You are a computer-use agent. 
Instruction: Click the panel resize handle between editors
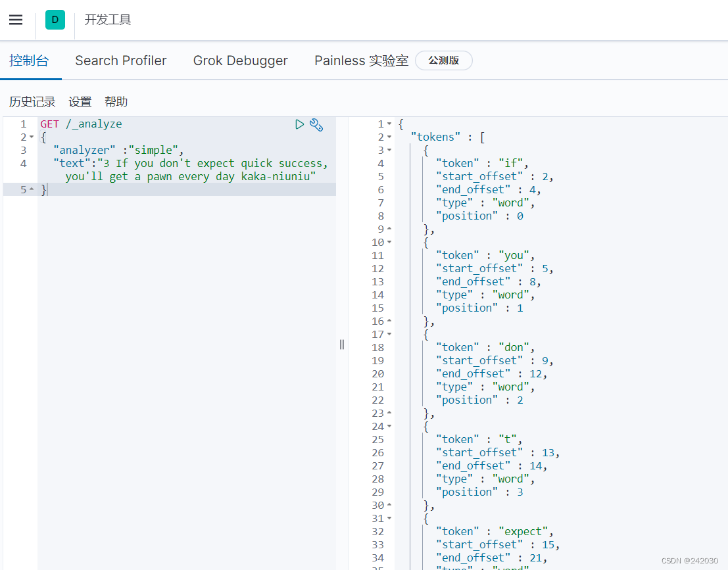pyautogui.click(x=342, y=344)
